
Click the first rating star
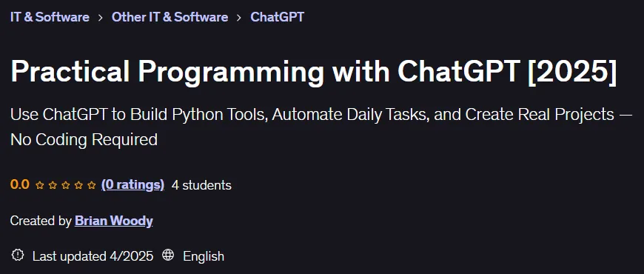40,185
